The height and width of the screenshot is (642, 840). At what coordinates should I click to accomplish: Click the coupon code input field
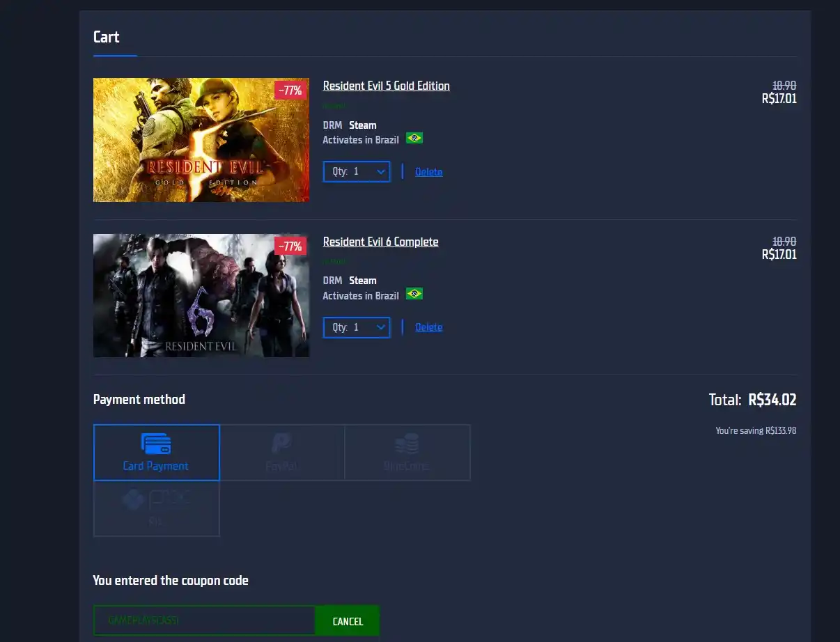[205, 620]
